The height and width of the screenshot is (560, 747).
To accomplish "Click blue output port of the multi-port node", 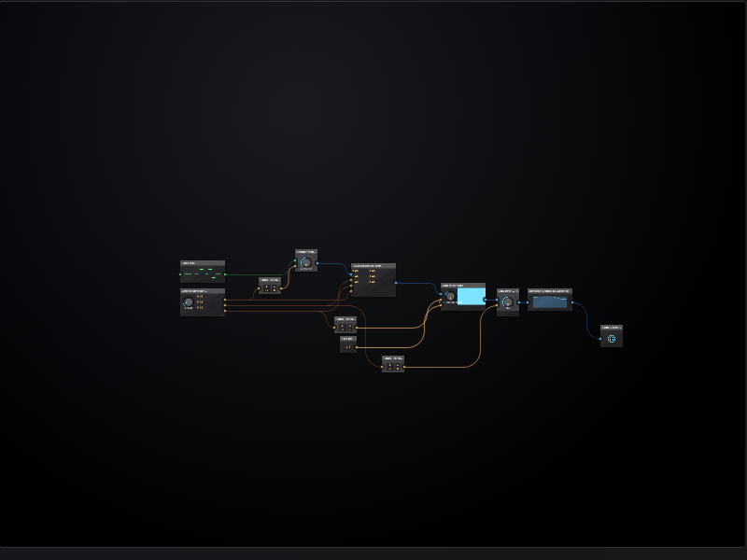I will coord(396,281).
